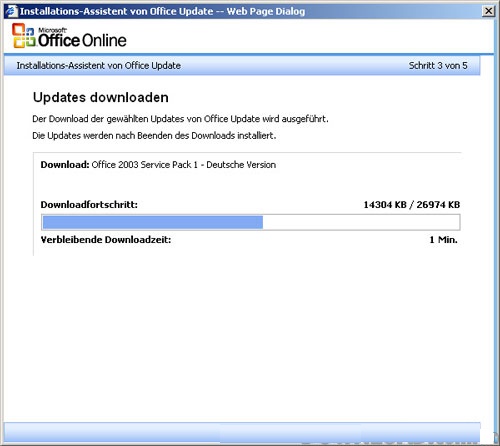Click the '1 Min.' remaining time value
500x446 pixels.
click(x=443, y=240)
